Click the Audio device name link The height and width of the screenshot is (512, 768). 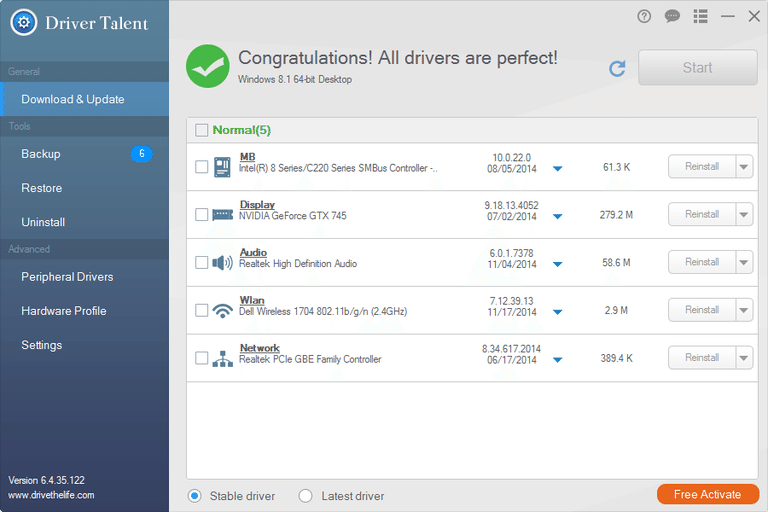point(253,252)
